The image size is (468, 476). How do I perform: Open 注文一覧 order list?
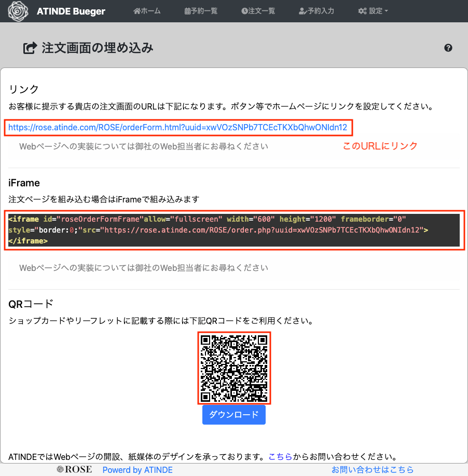258,11
